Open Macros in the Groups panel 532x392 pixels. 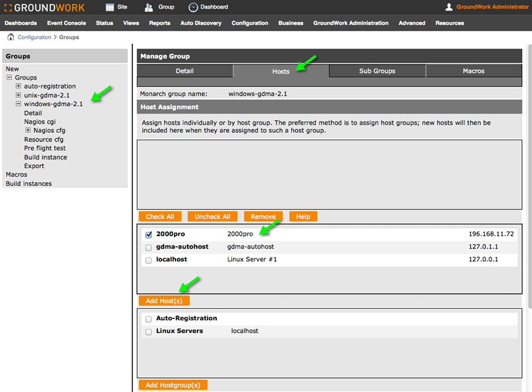[x=16, y=175]
